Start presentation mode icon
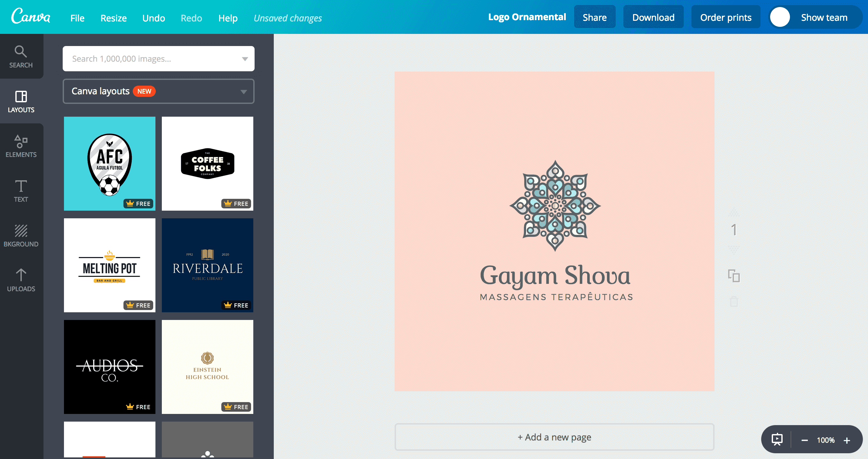 777,440
